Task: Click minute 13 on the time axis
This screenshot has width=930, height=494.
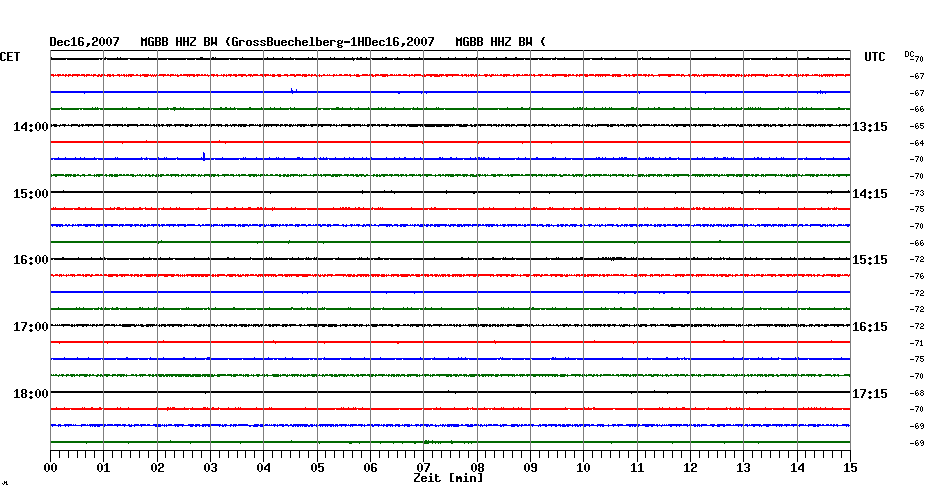Action: (x=744, y=468)
